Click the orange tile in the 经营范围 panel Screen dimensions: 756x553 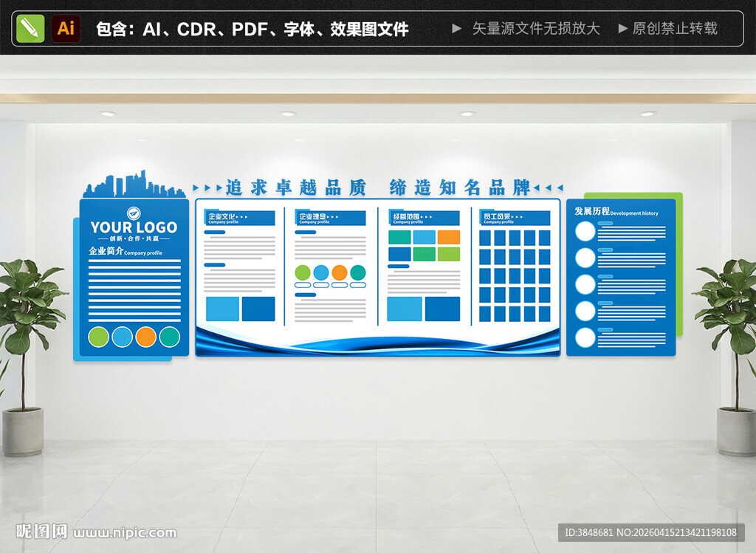[449, 237]
